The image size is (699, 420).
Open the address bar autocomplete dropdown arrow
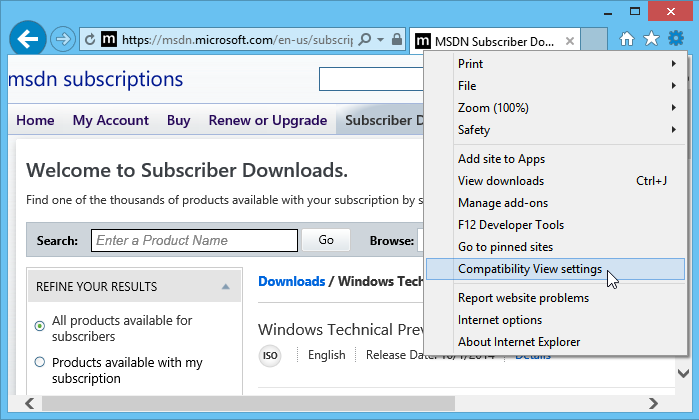click(x=380, y=40)
